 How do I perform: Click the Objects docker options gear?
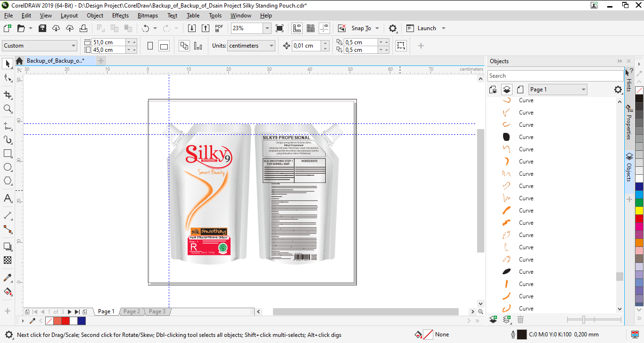[x=618, y=90]
